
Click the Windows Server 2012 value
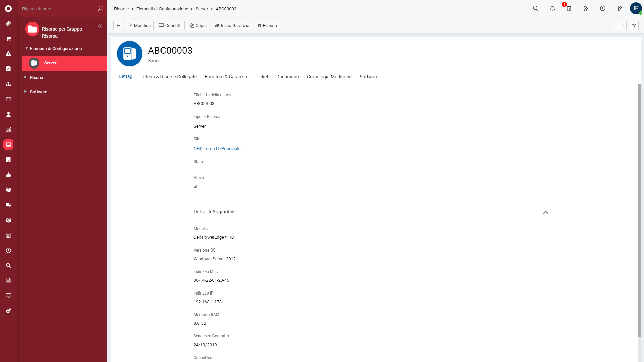215,259
